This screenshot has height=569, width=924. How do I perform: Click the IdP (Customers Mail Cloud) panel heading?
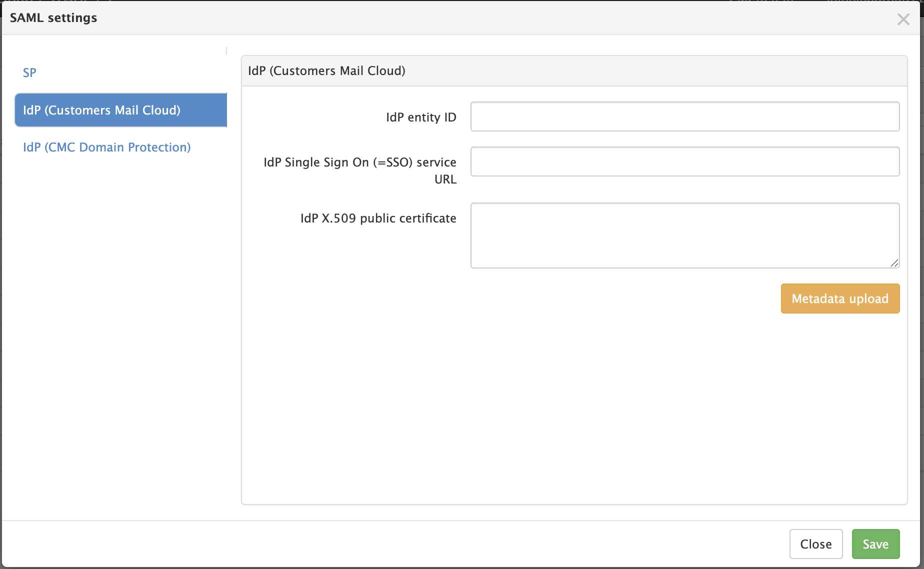point(326,71)
